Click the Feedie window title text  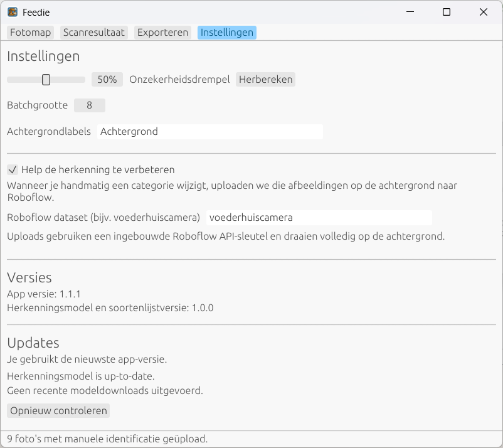point(36,13)
